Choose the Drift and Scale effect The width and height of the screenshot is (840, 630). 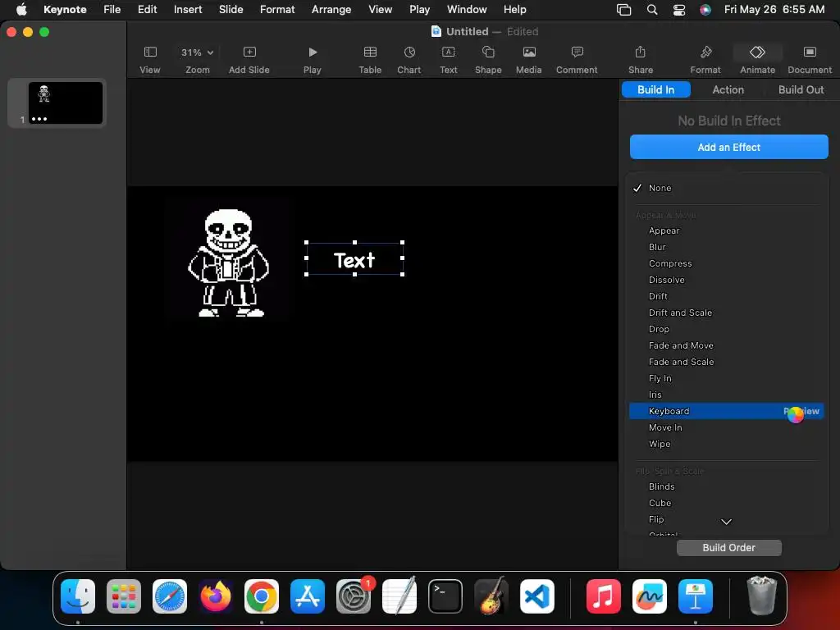pos(726,313)
